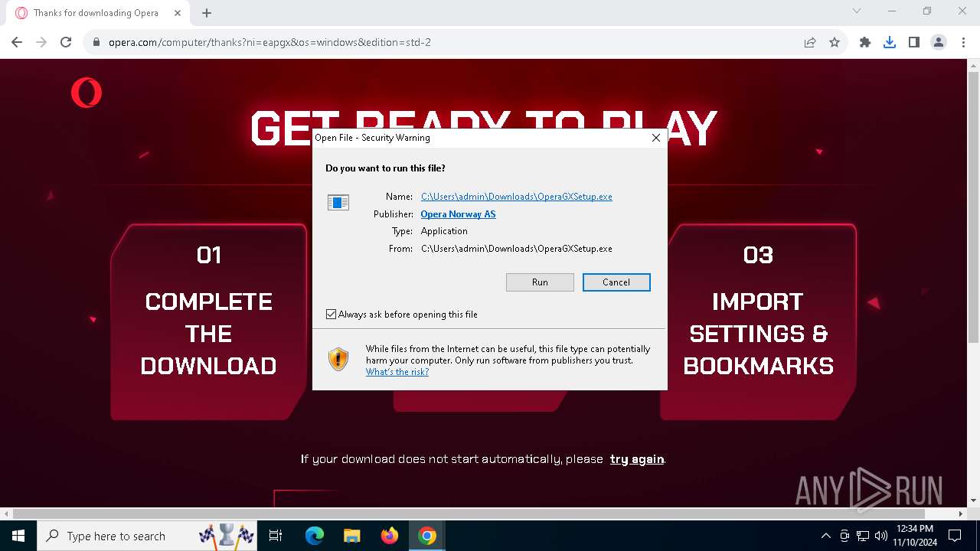Open File Explorer from the taskbar
The image size is (980, 551).
(352, 536)
